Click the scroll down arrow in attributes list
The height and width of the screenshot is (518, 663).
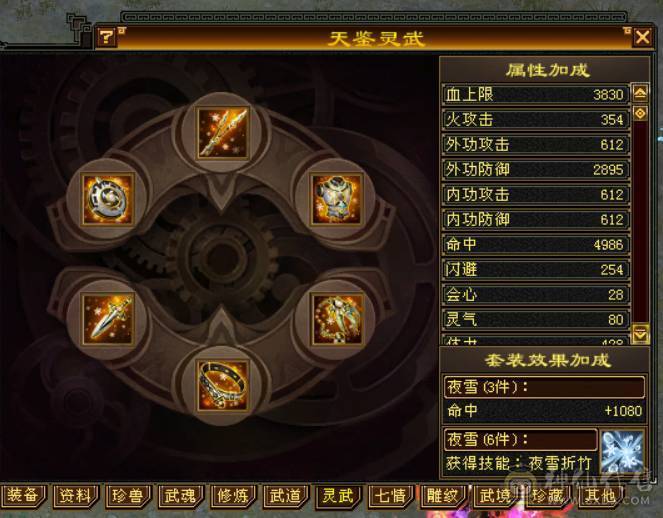pyautogui.click(x=640, y=334)
